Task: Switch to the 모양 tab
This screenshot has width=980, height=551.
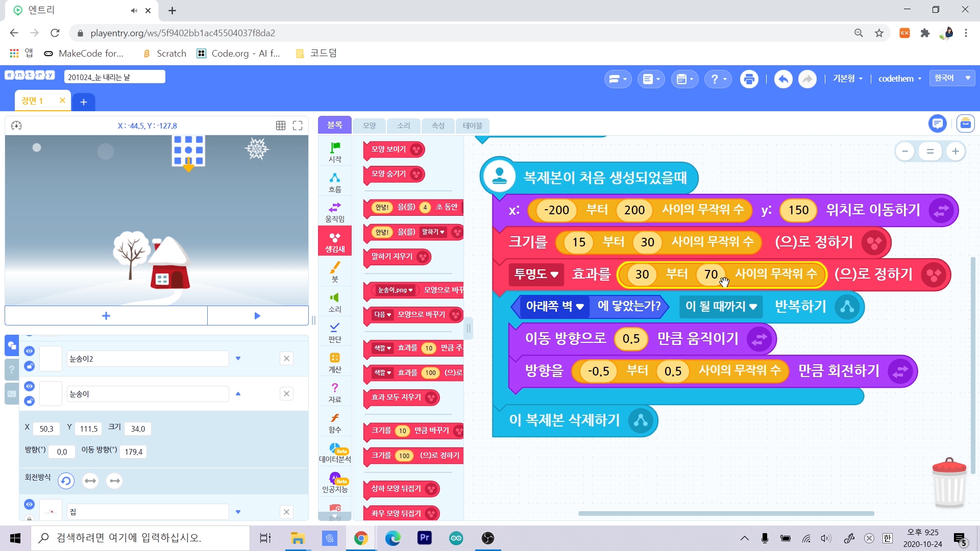Action: point(369,126)
